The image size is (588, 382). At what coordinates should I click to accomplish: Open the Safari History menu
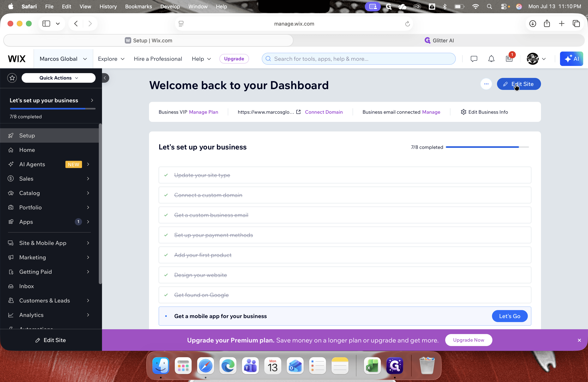click(x=108, y=6)
